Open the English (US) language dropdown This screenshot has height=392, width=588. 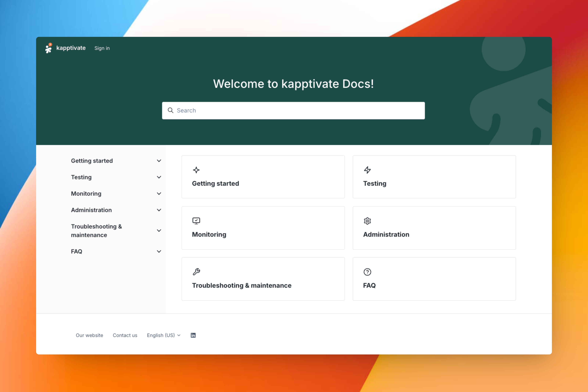click(164, 335)
